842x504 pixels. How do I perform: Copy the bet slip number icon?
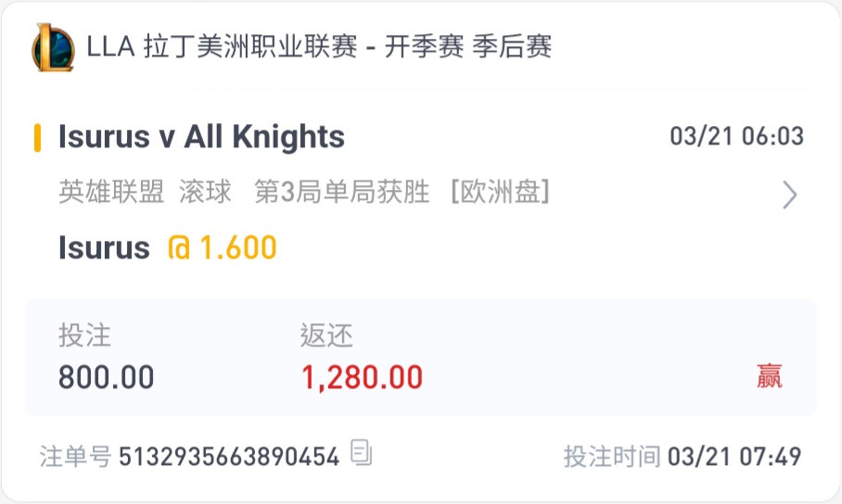[361, 452]
